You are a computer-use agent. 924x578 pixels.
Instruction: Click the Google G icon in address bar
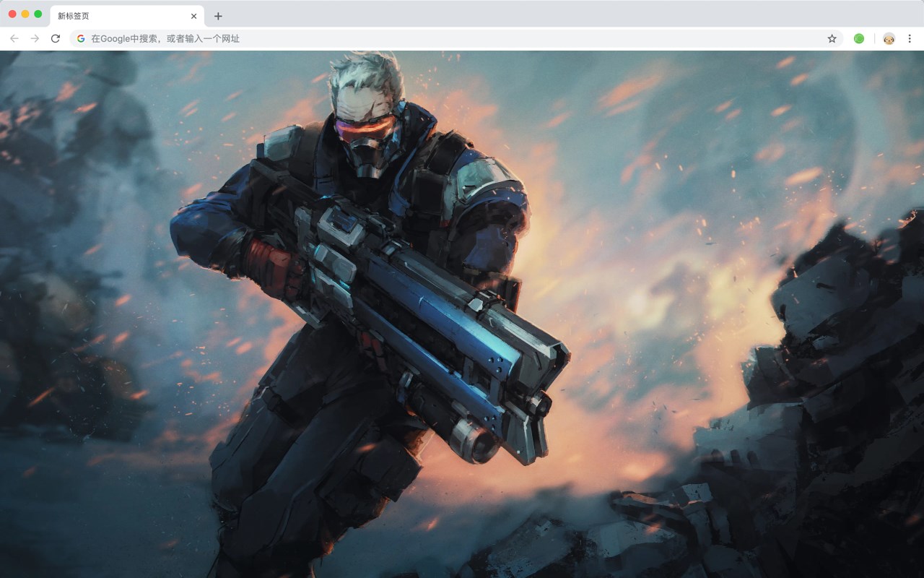click(x=81, y=38)
